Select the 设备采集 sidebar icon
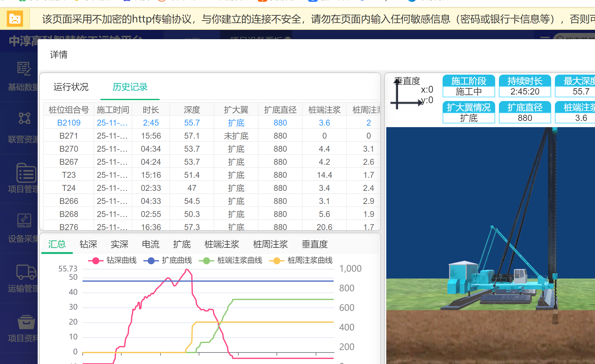 point(24,221)
